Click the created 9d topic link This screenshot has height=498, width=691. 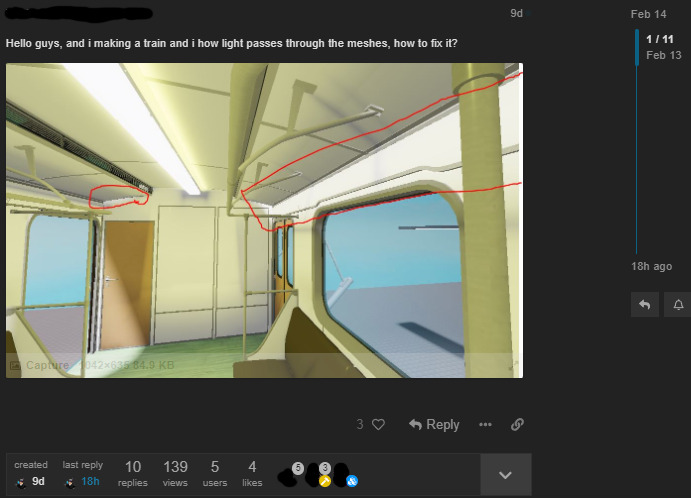(x=30, y=474)
